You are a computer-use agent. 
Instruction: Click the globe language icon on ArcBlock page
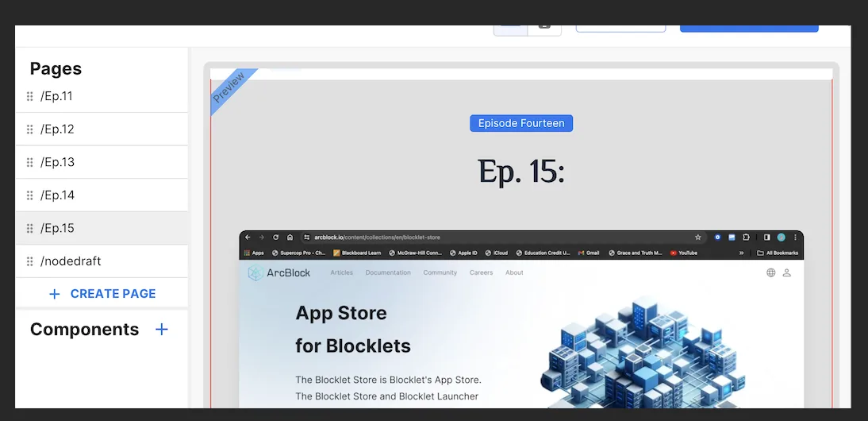click(x=770, y=272)
